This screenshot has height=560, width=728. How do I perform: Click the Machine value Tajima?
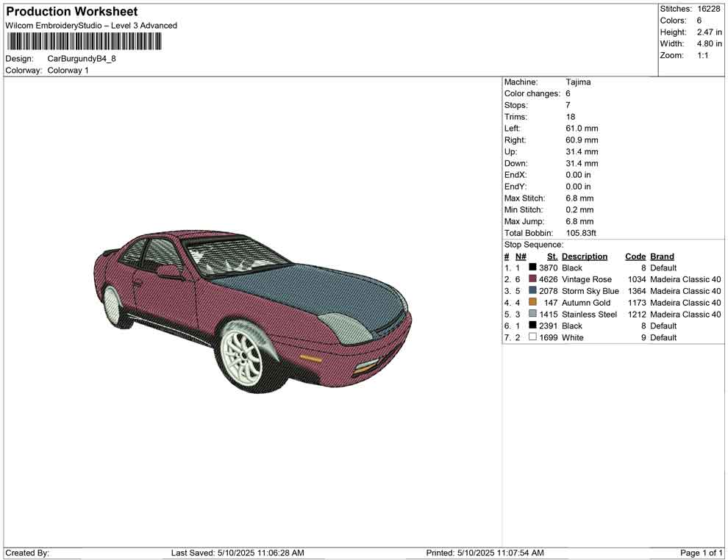(x=578, y=82)
